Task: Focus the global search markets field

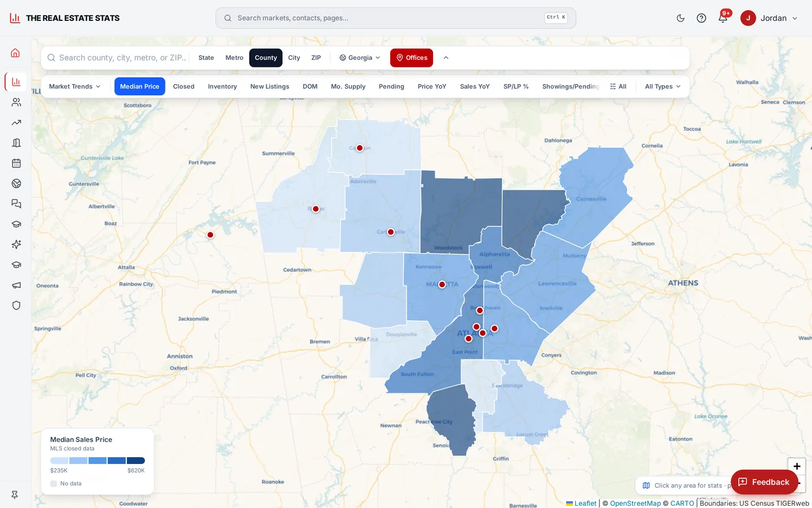Action: click(396, 18)
